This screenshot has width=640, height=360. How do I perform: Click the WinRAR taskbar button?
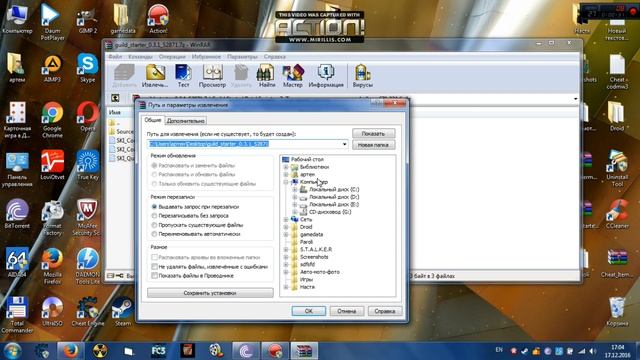coord(304,351)
